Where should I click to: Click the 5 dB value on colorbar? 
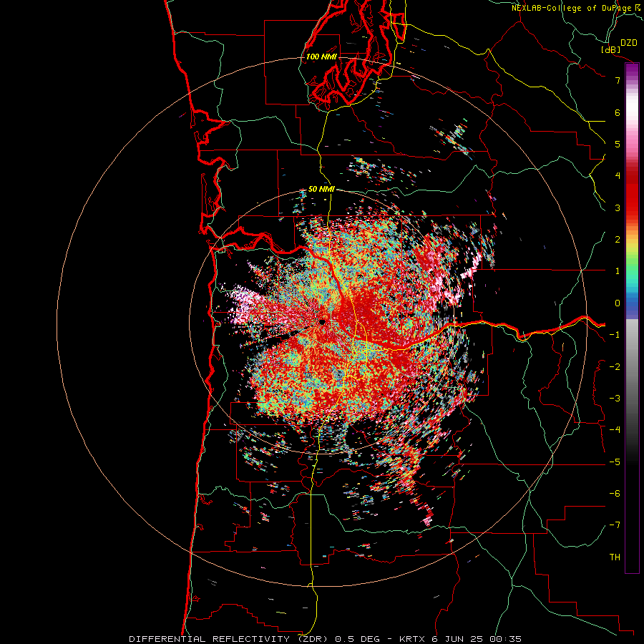pyautogui.click(x=618, y=144)
